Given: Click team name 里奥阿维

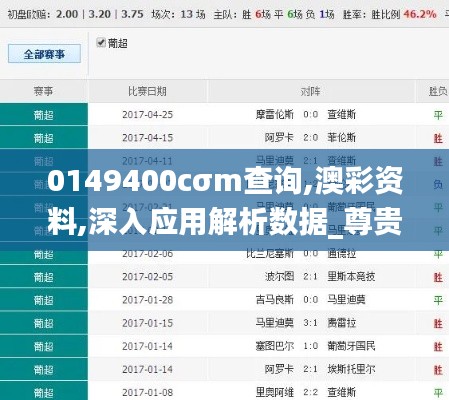Looking at the screenshot, I should point(275,392).
